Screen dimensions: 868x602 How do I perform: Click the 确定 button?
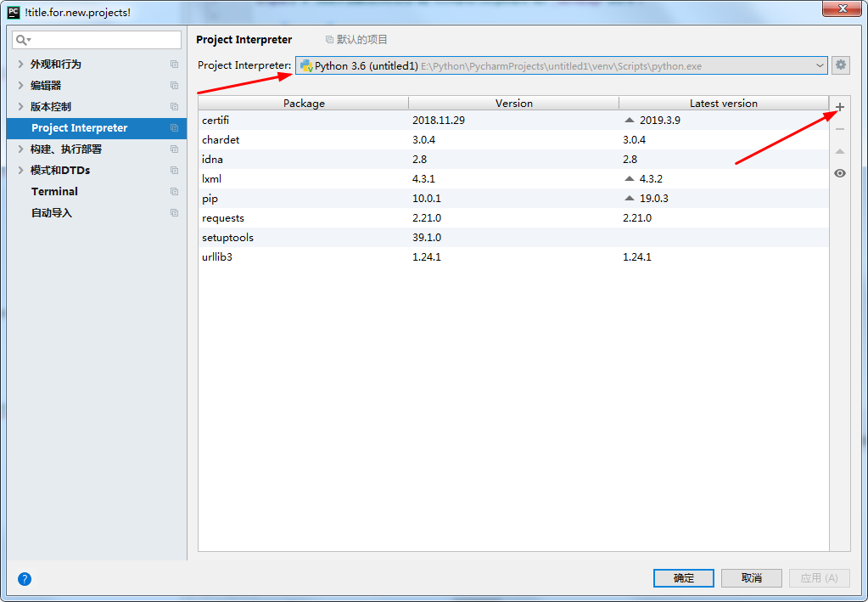684,577
